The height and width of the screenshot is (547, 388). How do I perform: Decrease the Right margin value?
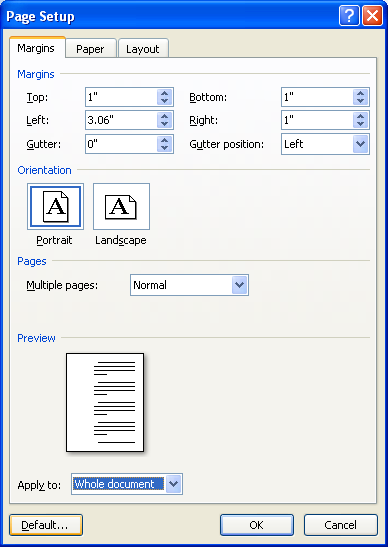tap(361, 125)
